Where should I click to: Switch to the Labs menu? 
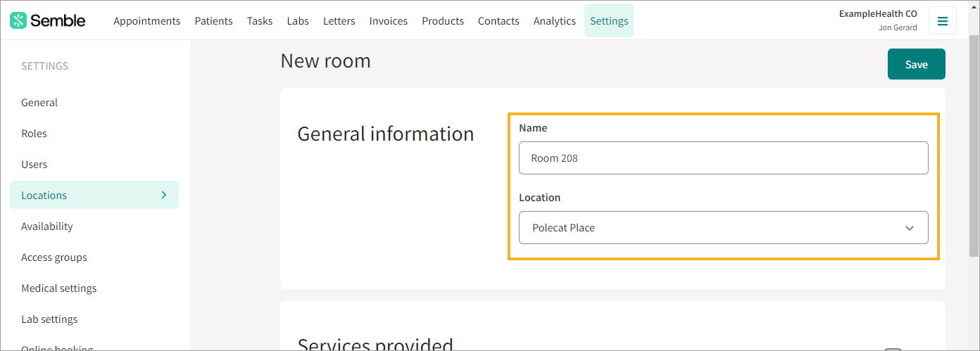[298, 20]
